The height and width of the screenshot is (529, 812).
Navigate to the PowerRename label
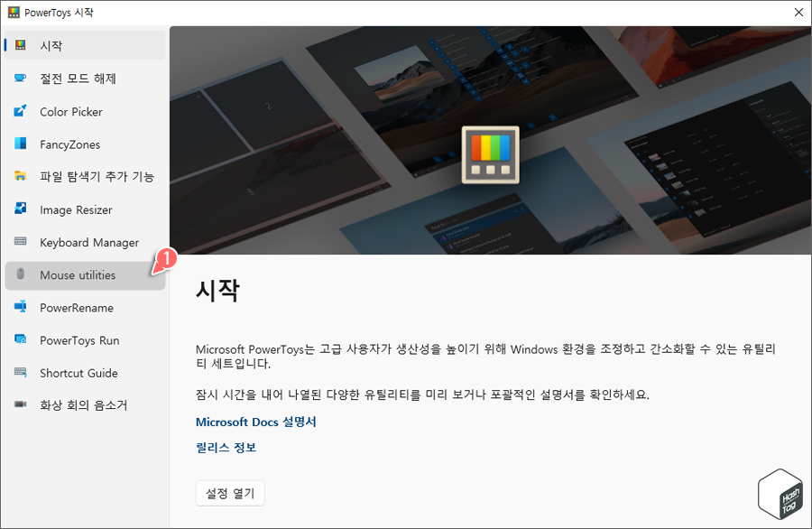[x=77, y=308]
